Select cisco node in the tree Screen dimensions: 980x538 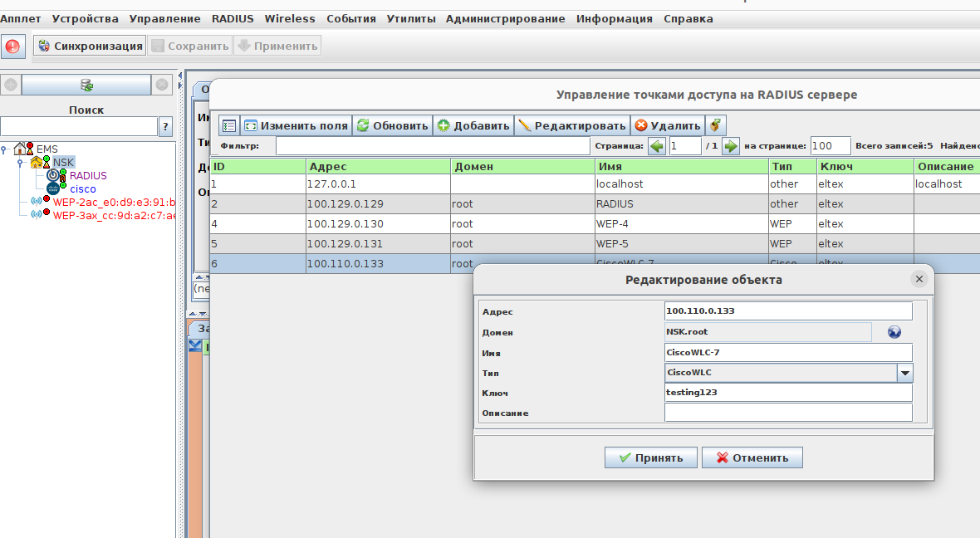point(82,188)
